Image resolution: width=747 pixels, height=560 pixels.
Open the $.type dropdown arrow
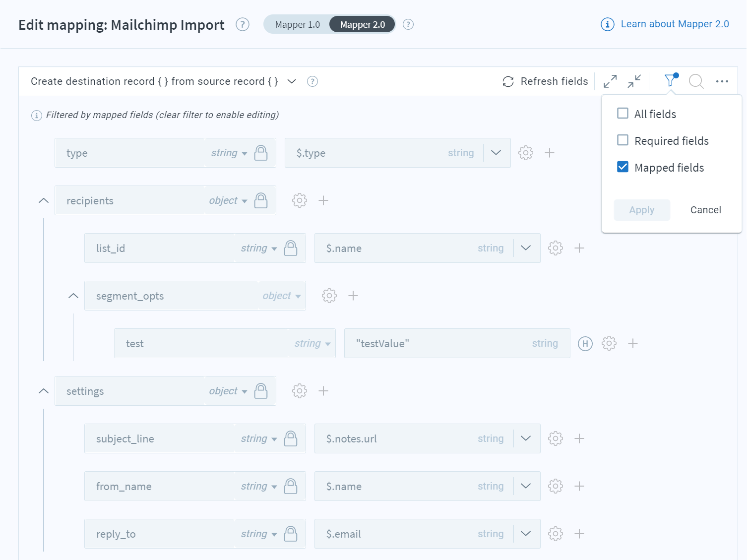coord(496,153)
